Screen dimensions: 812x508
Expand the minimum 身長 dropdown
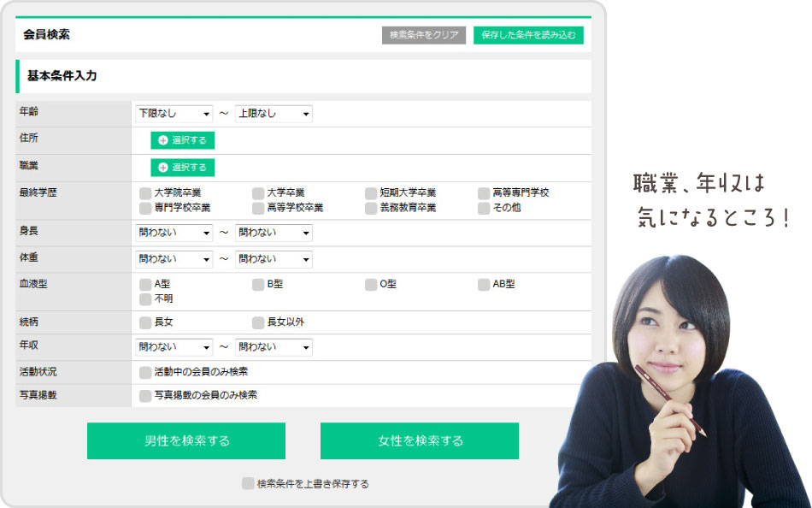(174, 233)
